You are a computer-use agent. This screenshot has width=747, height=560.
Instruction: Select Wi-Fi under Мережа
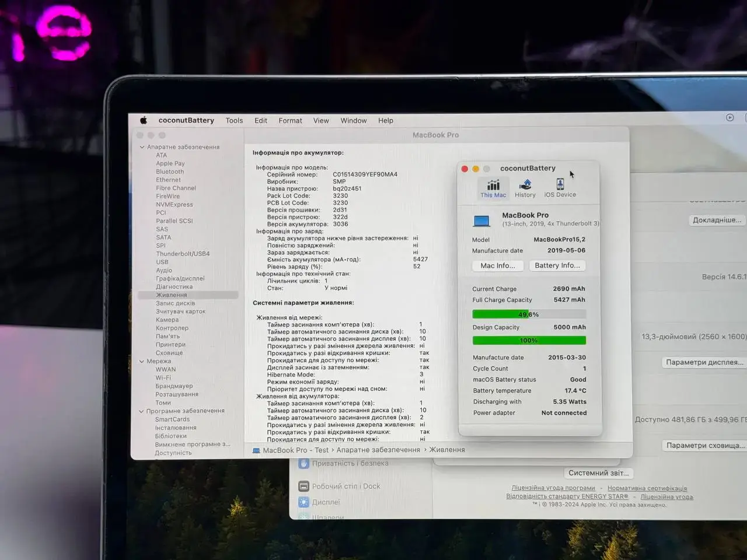(x=163, y=377)
